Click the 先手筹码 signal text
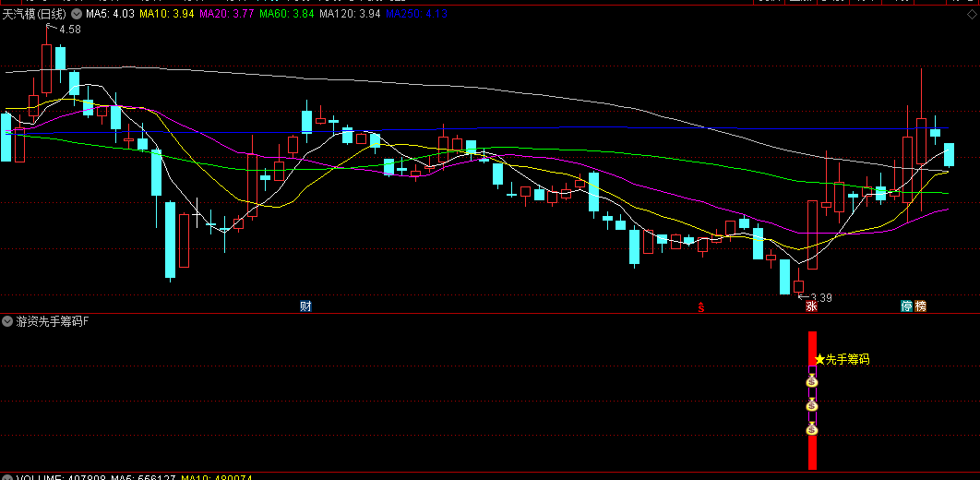Image resolution: width=980 pixels, height=480 pixels. (x=847, y=359)
